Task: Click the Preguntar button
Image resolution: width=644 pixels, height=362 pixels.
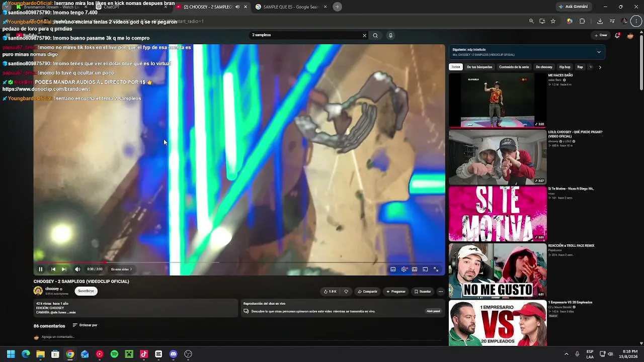Action: point(396,291)
